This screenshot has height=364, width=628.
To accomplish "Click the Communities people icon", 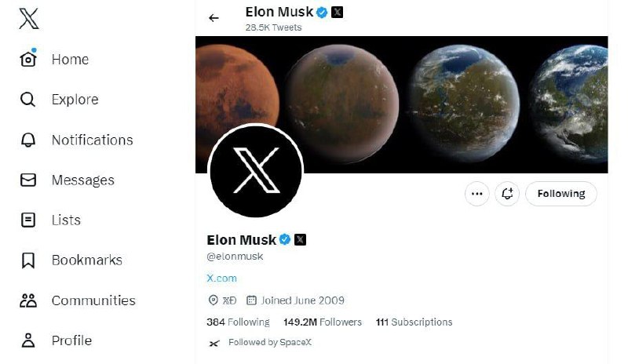I will coord(28,300).
